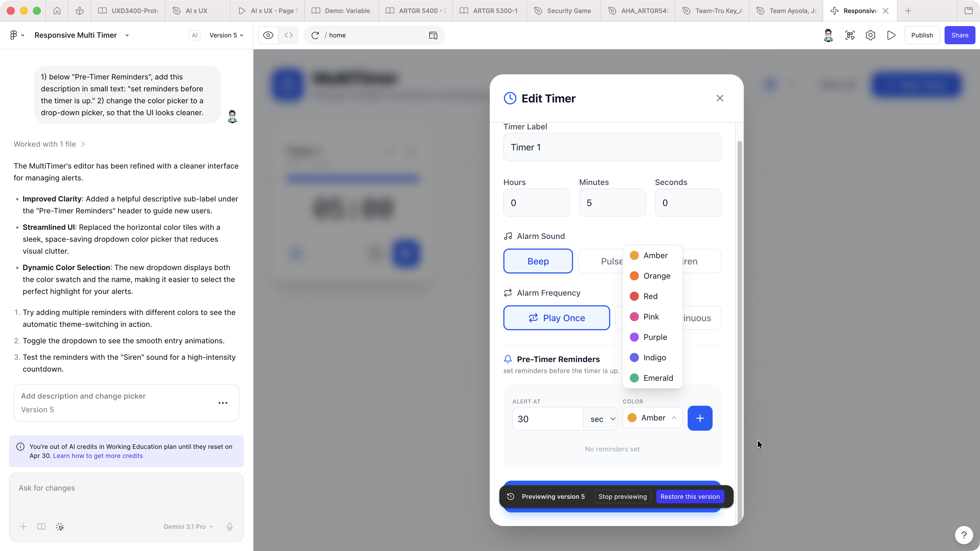Reload the preview with refresh icon

pyautogui.click(x=315, y=35)
